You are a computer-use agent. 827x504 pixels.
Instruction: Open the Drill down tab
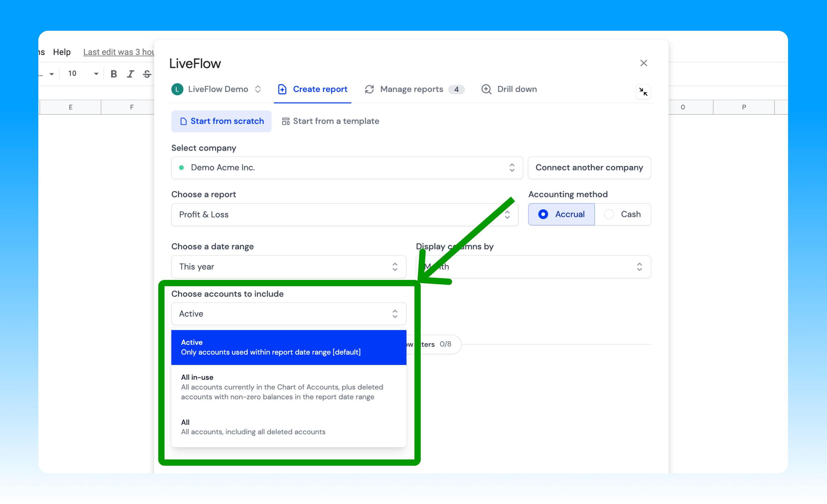coord(509,89)
